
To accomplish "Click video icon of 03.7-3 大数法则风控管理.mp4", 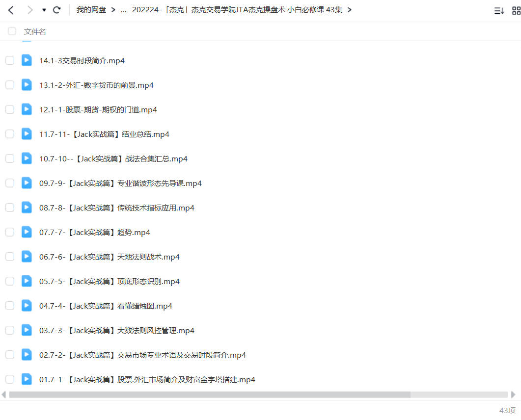I will coord(27,330).
